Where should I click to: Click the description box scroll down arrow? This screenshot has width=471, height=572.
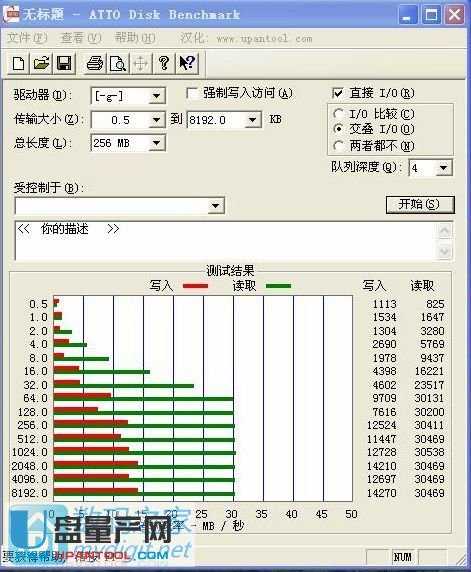coord(445,251)
